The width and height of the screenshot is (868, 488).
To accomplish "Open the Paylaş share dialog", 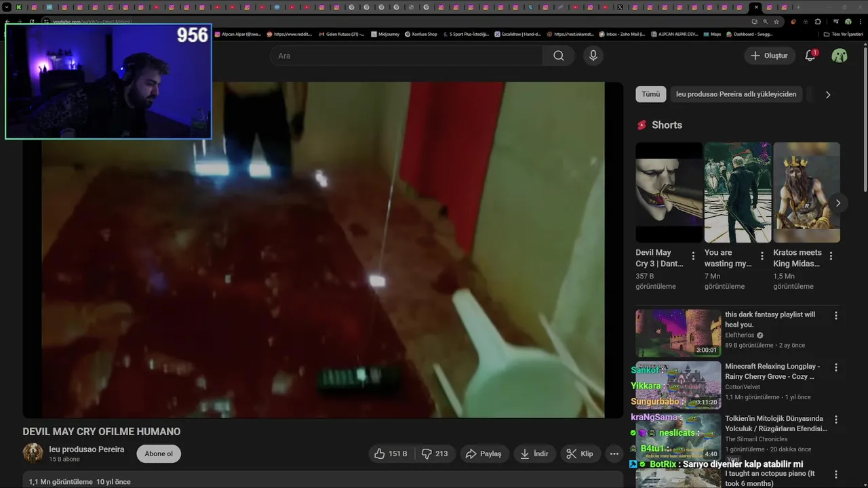I will point(484,453).
